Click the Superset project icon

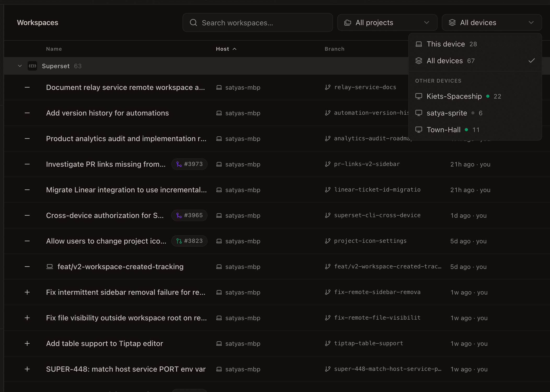(x=32, y=66)
